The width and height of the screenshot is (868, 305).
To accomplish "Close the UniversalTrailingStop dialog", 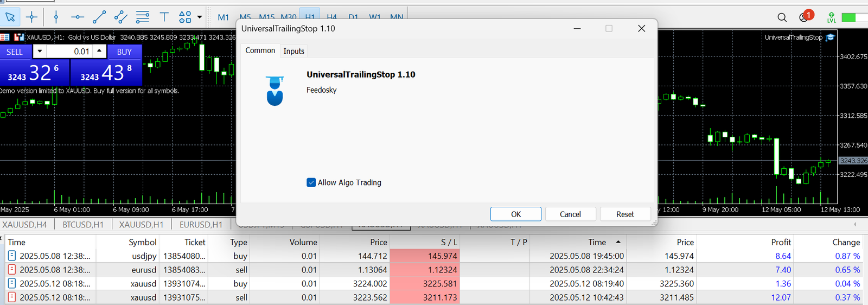I will click(641, 28).
